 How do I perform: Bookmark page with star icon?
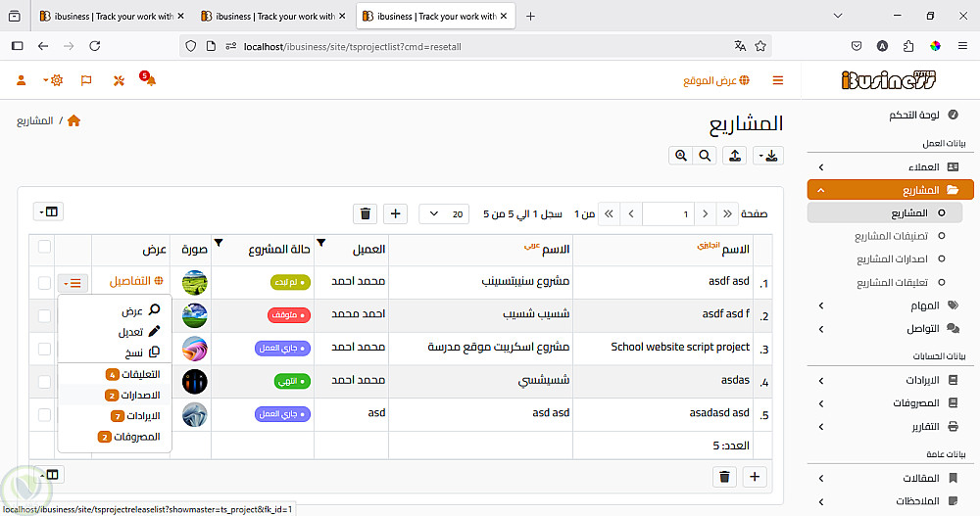tap(760, 46)
